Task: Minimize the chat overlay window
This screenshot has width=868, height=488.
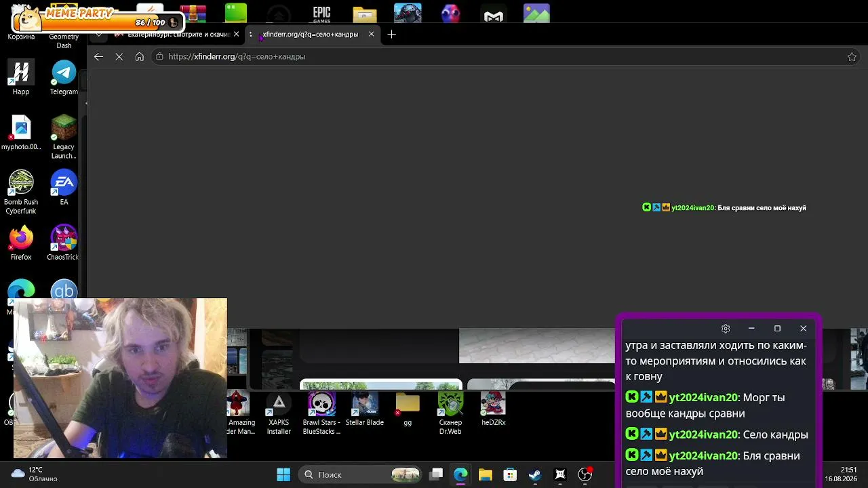Action: pyautogui.click(x=751, y=329)
